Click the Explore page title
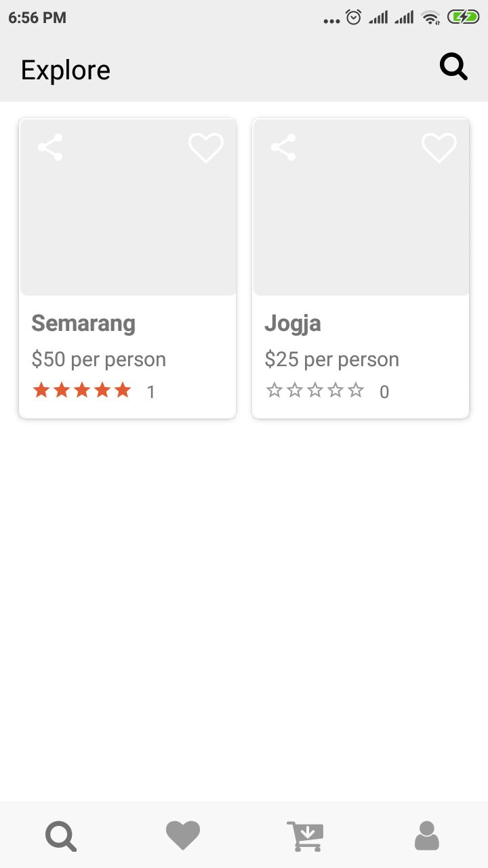The image size is (488, 868). [x=66, y=70]
